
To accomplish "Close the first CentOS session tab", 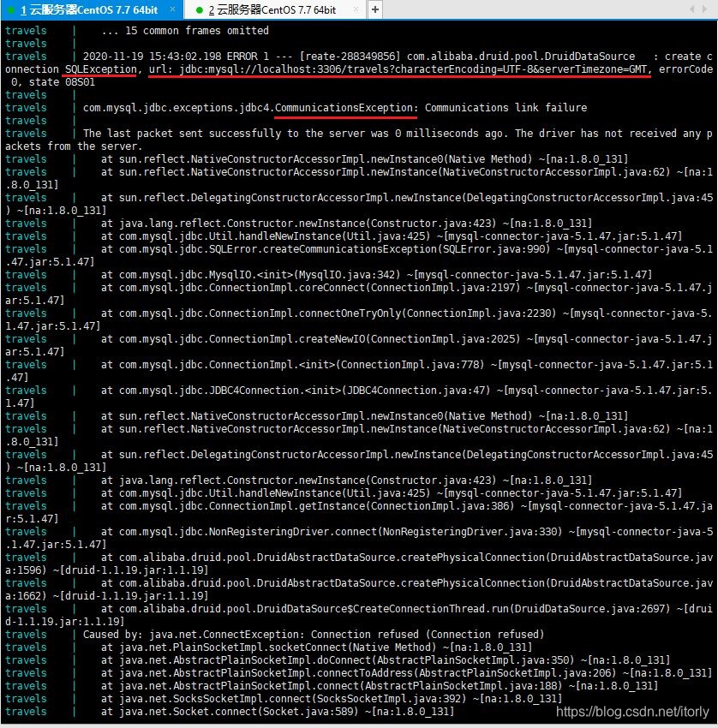I will pyautogui.click(x=173, y=9).
